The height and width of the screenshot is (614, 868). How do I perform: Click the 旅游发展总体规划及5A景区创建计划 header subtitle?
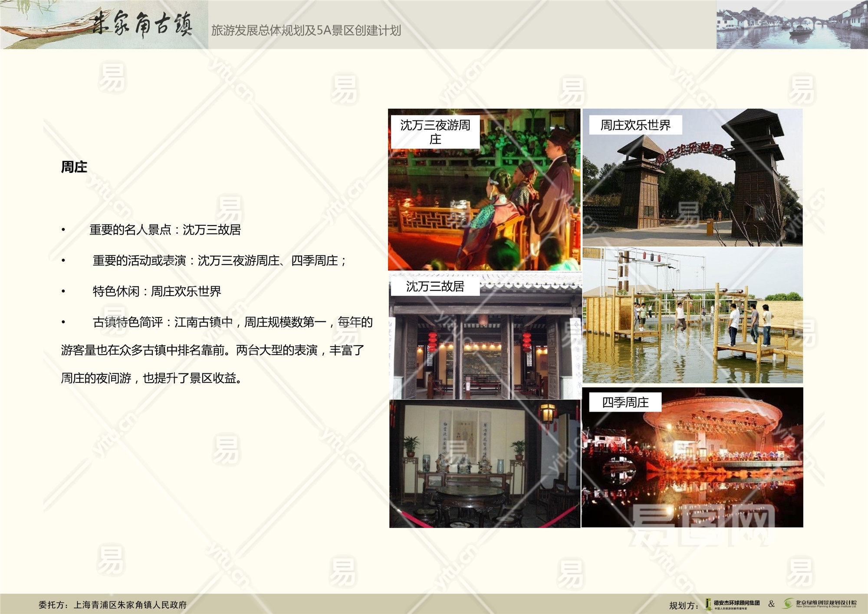pos(306,30)
